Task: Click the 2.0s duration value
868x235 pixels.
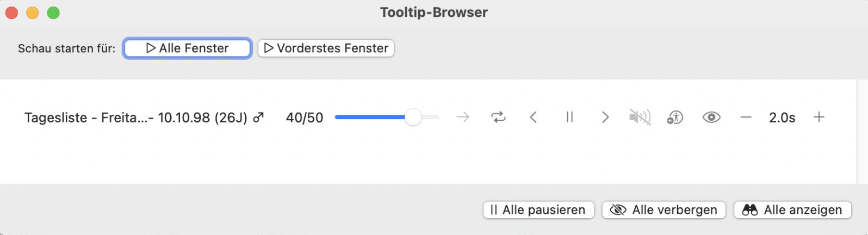Action: pyautogui.click(x=782, y=117)
